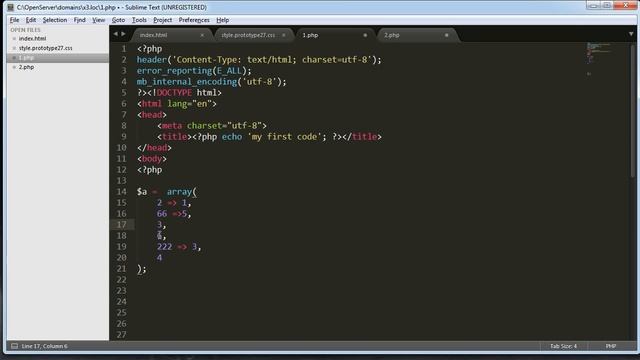Click mb_internal_encoding on line 4
This screenshot has width=640, height=360.
(187, 82)
